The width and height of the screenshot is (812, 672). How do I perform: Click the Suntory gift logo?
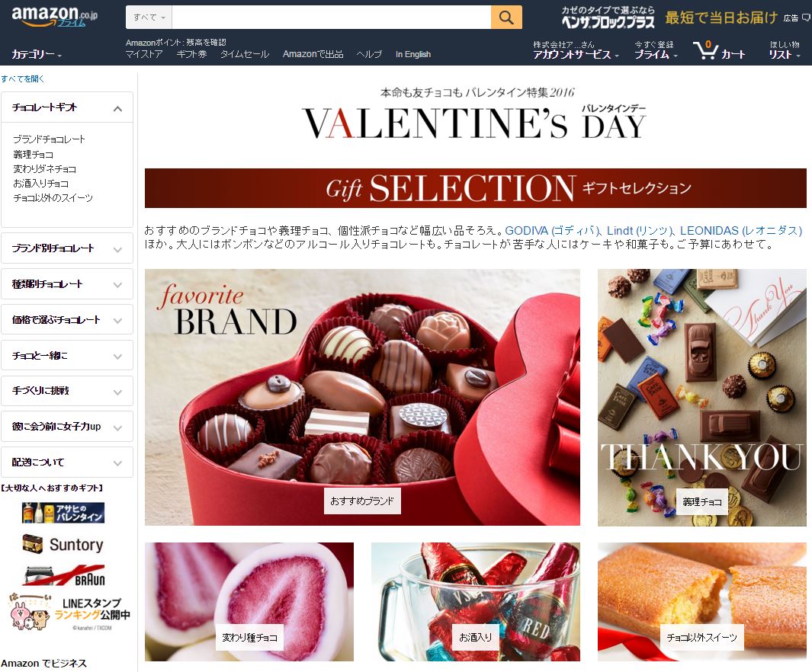[x=63, y=544]
